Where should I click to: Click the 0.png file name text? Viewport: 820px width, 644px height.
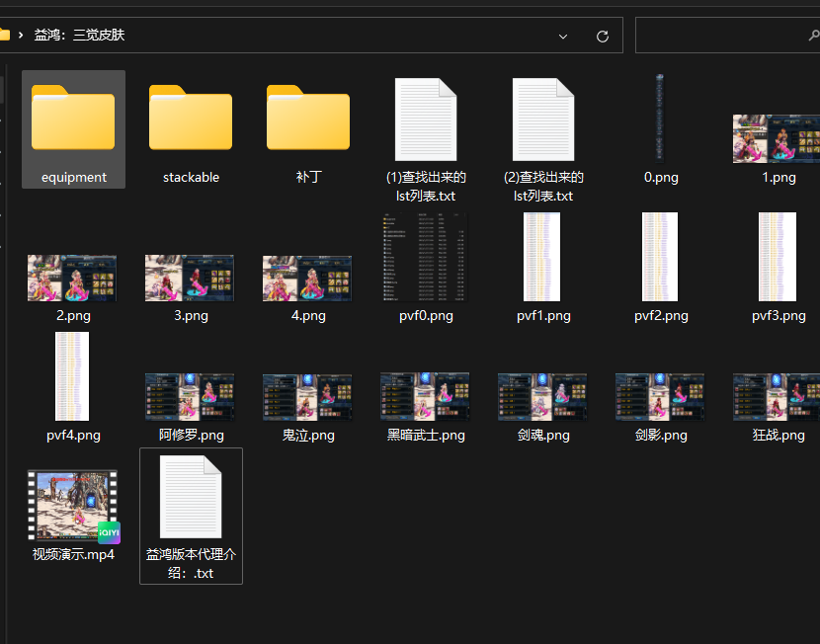pos(661,177)
